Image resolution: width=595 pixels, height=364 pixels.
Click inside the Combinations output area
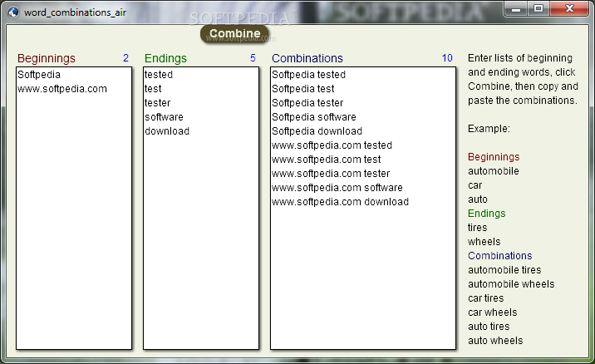[363, 208]
